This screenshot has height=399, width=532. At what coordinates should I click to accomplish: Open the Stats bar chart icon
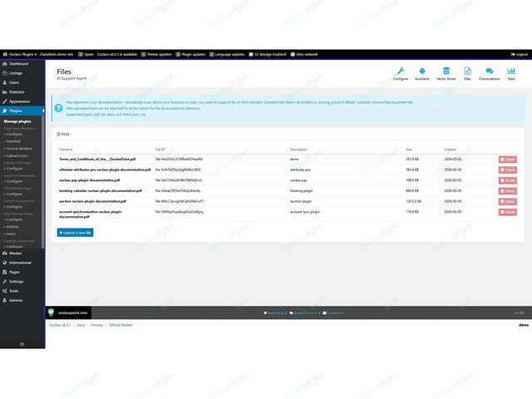pos(511,71)
